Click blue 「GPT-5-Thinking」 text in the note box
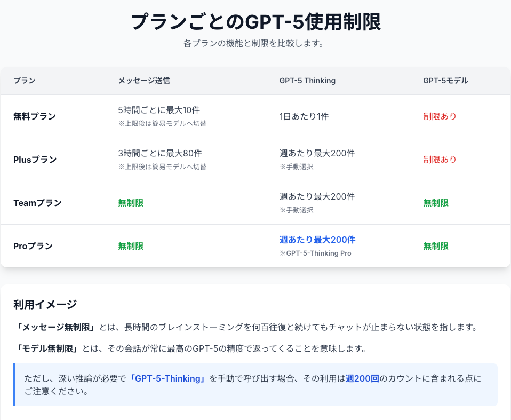 click(167, 378)
